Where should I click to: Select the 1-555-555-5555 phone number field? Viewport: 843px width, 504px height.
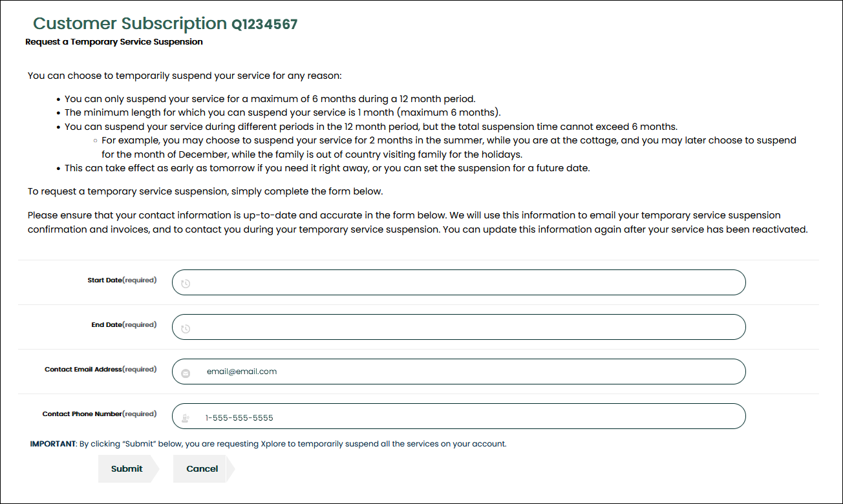459,416
